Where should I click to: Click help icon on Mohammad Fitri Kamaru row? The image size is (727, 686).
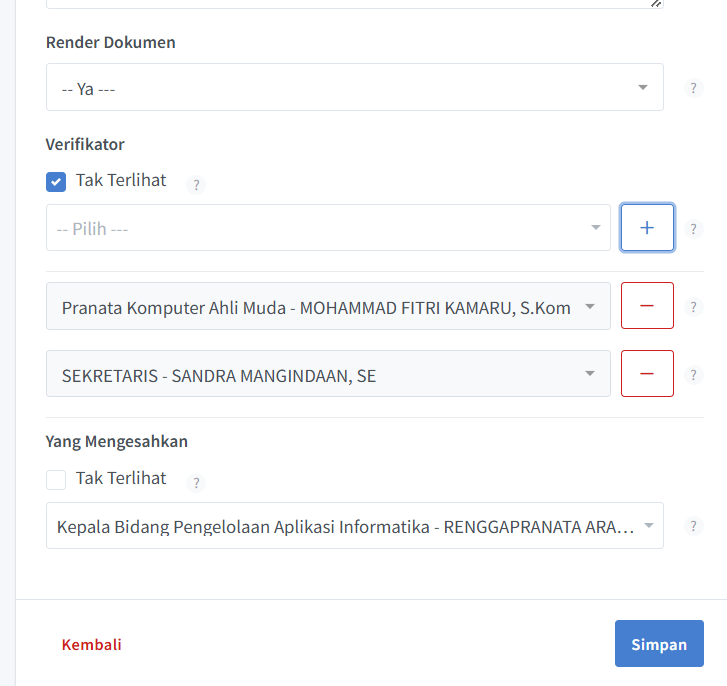click(x=694, y=307)
